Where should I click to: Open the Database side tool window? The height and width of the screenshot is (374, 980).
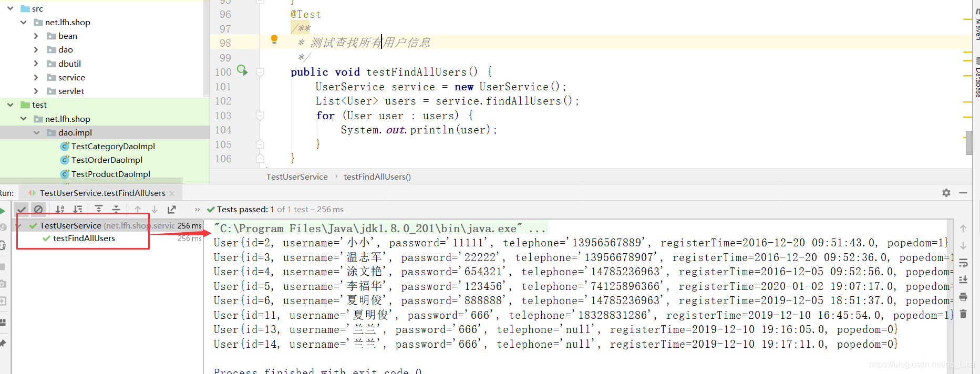click(976, 78)
